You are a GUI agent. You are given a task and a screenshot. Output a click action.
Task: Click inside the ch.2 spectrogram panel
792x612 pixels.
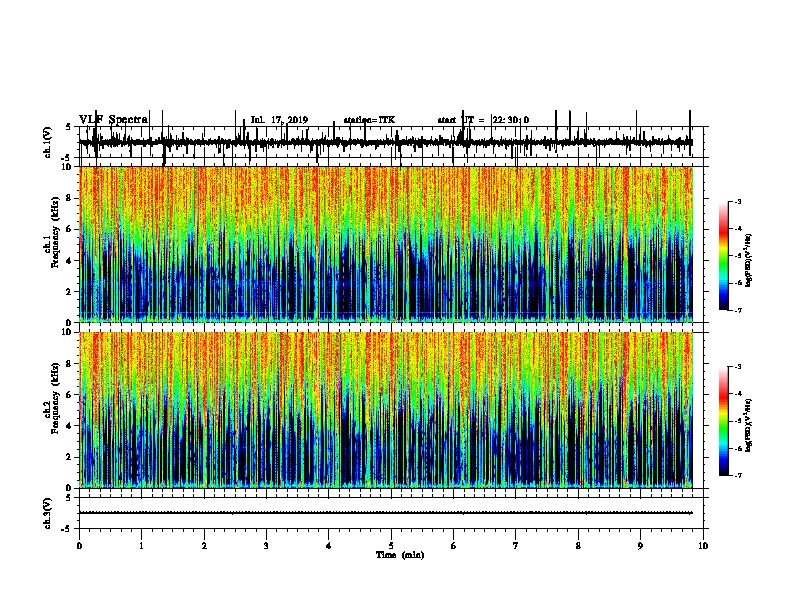tap(386, 410)
